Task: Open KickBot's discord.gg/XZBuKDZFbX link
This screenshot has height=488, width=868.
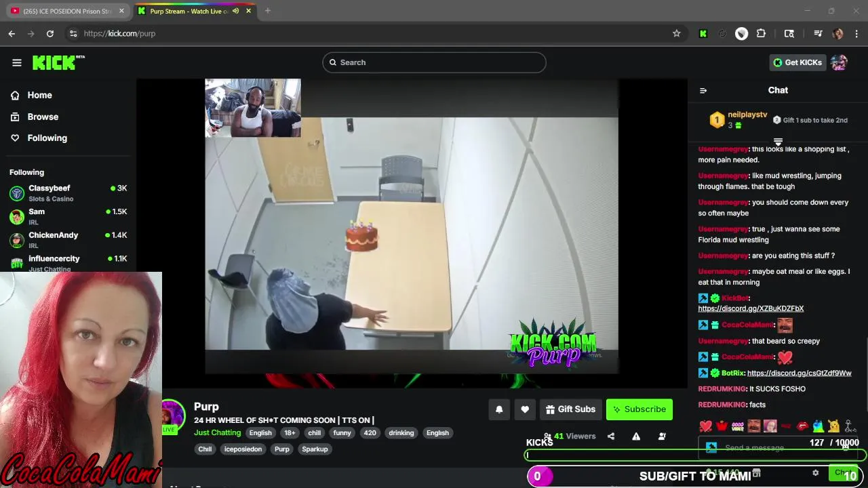Action: 751,308
